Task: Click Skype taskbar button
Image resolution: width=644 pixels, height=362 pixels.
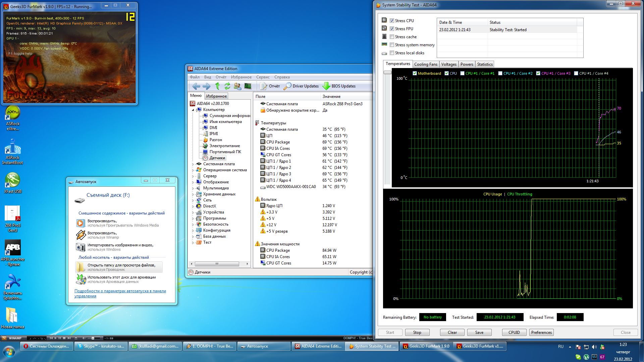Action: point(101,346)
